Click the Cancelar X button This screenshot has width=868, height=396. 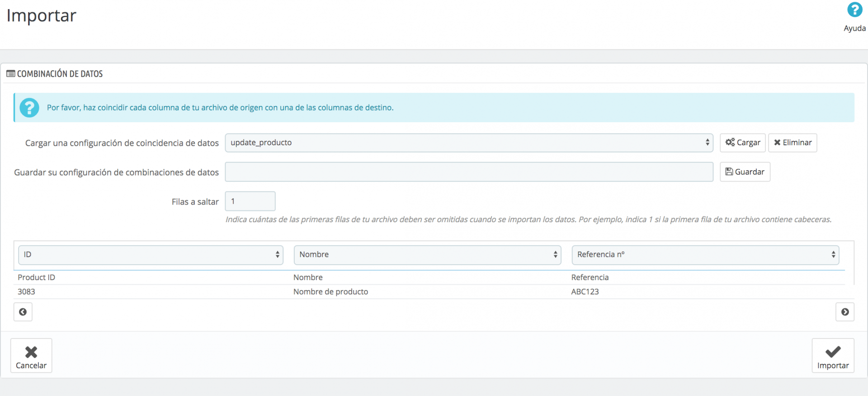tap(31, 356)
